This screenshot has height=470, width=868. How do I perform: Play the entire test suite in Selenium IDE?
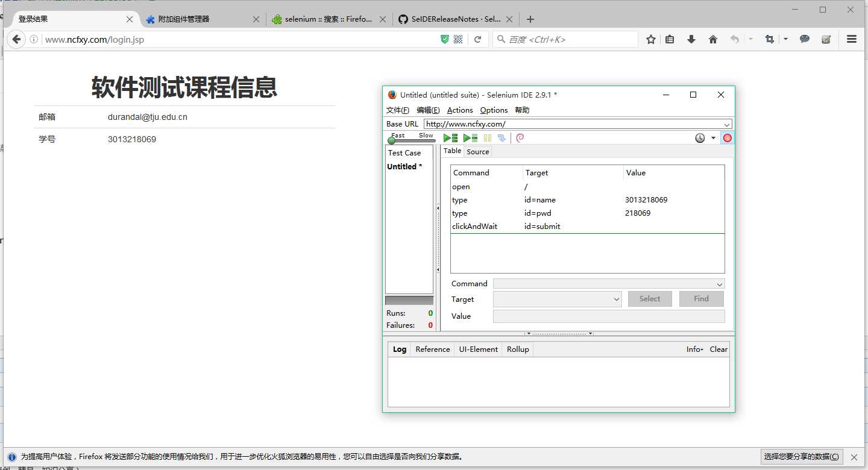coord(450,138)
